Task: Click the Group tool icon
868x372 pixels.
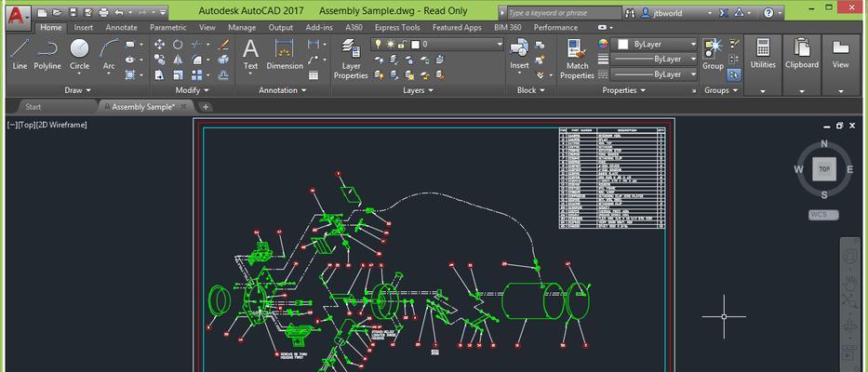Action: (713, 54)
